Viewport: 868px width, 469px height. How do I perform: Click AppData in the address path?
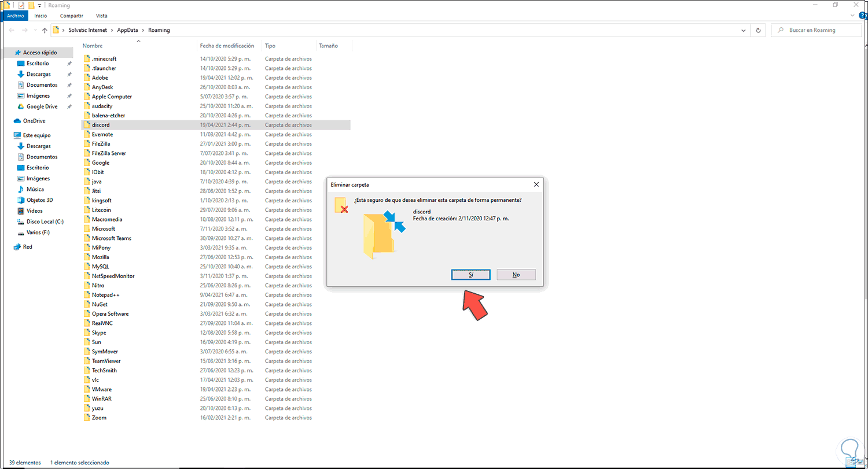point(128,30)
